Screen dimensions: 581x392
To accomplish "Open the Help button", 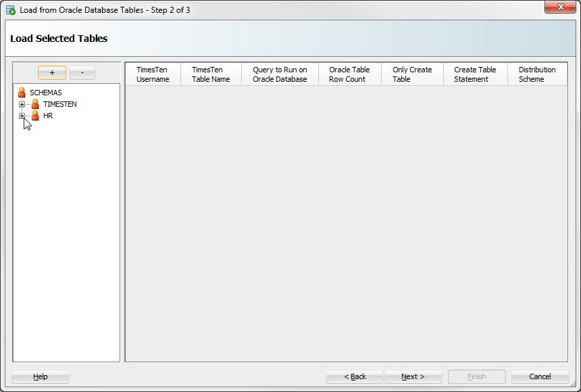I will [41, 377].
